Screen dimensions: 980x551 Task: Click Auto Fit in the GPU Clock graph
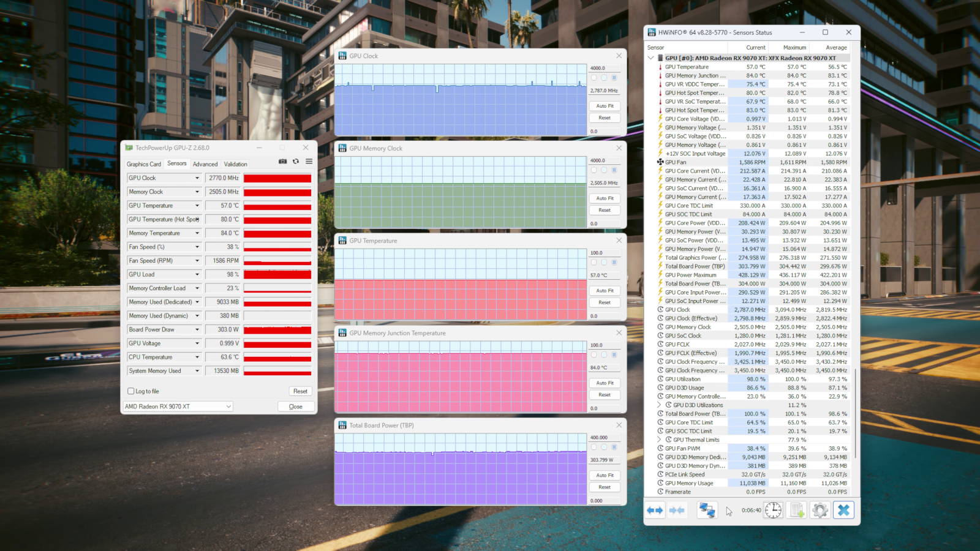605,106
